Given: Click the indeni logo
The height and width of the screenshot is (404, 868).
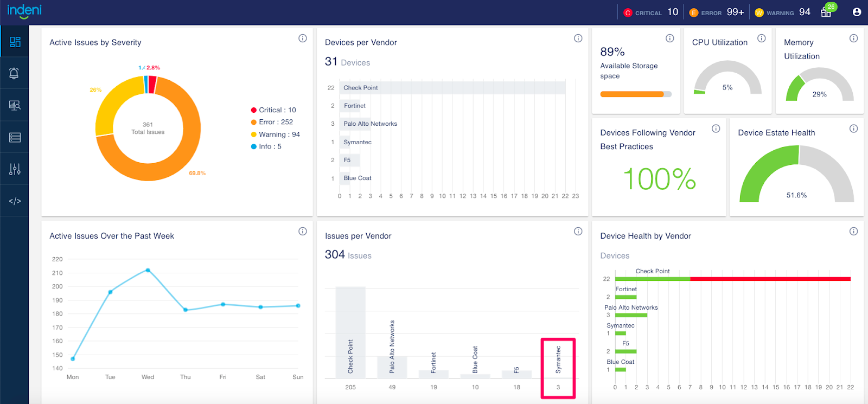Looking at the screenshot, I should point(24,11).
